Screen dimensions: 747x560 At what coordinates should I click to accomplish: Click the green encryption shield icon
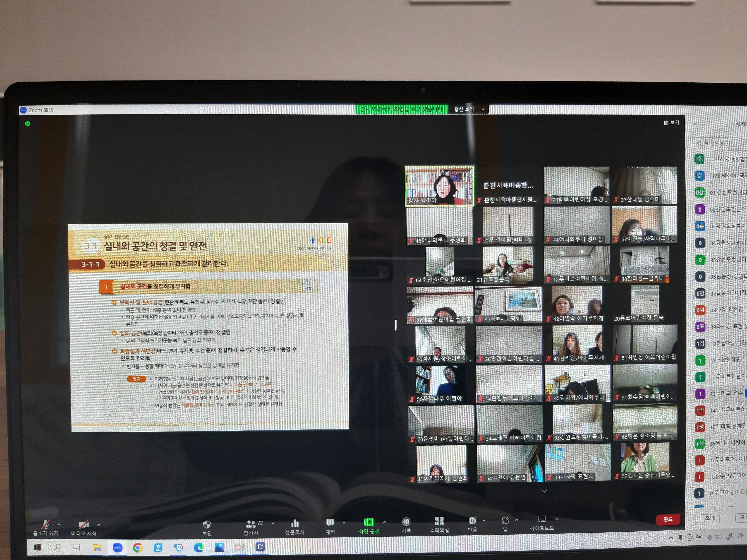pyautogui.click(x=28, y=124)
